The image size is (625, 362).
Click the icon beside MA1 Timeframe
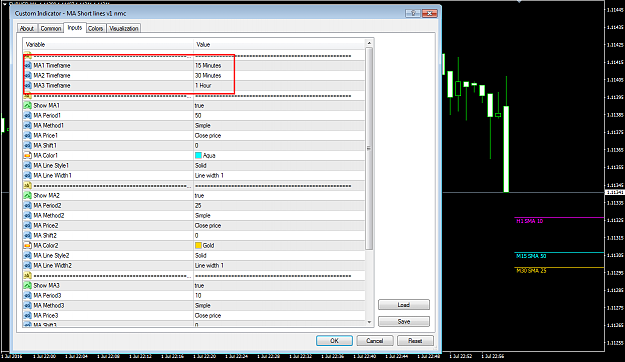click(x=28, y=65)
